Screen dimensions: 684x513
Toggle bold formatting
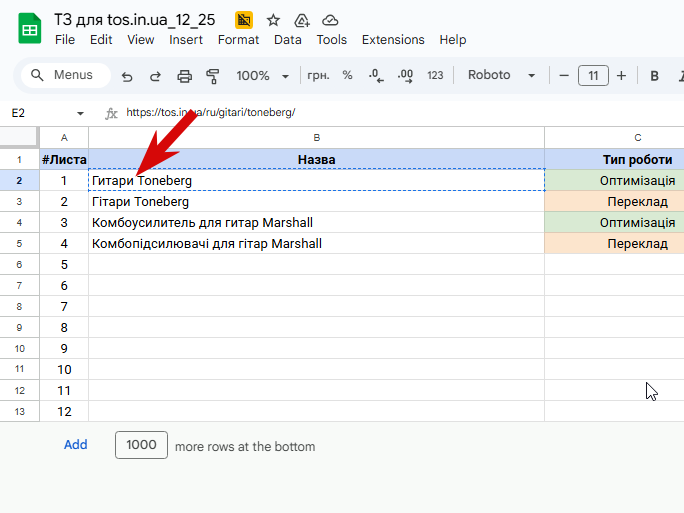pos(654,76)
